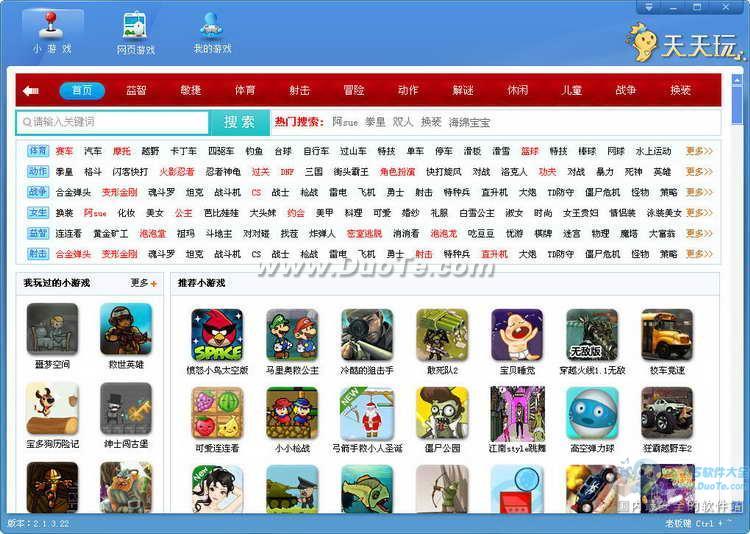Open played game 宝多狗历险记

coord(52,408)
